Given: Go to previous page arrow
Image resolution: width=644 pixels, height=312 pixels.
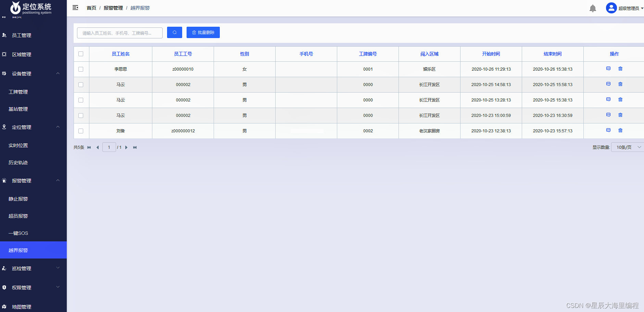Looking at the screenshot, I should tap(98, 147).
